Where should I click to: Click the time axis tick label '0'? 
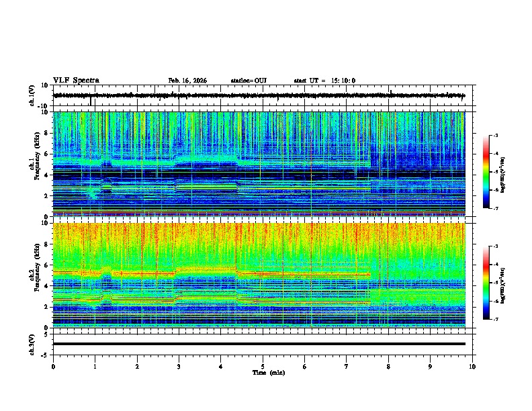(53, 367)
